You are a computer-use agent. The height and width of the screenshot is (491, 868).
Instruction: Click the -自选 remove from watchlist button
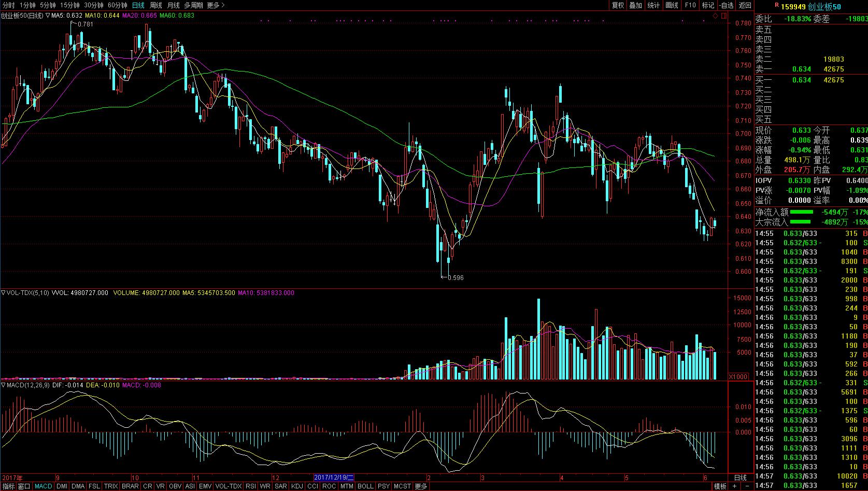[x=727, y=5]
